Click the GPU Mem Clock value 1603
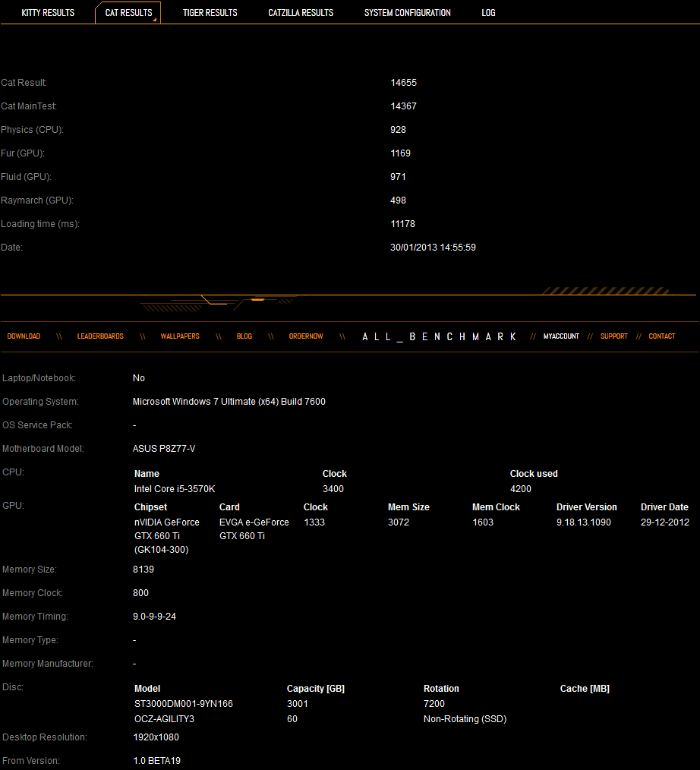Viewport: 700px width, 770px height. click(x=483, y=522)
